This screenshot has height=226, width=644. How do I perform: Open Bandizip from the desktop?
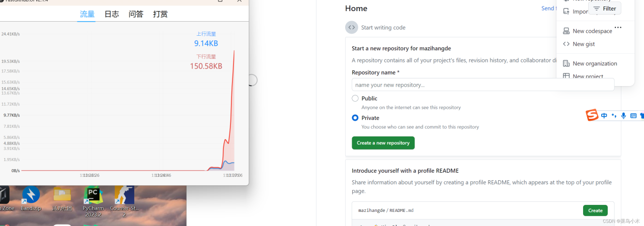(31, 196)
